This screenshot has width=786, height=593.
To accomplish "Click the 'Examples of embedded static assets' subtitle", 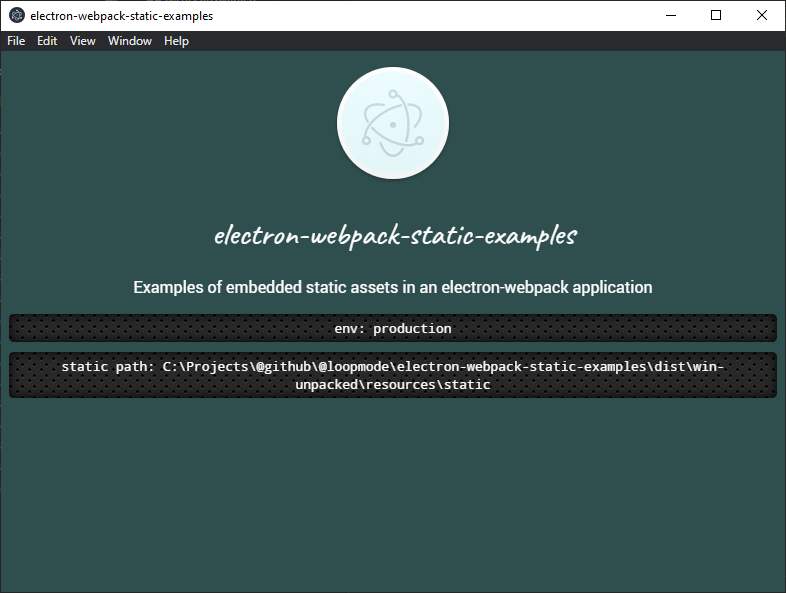I will coord(393,287).
